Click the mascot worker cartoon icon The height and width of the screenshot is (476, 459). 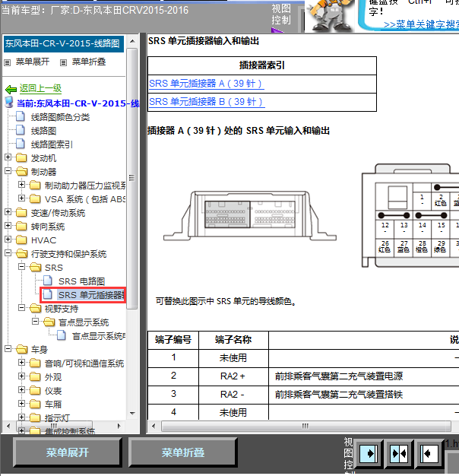(330, 16)
